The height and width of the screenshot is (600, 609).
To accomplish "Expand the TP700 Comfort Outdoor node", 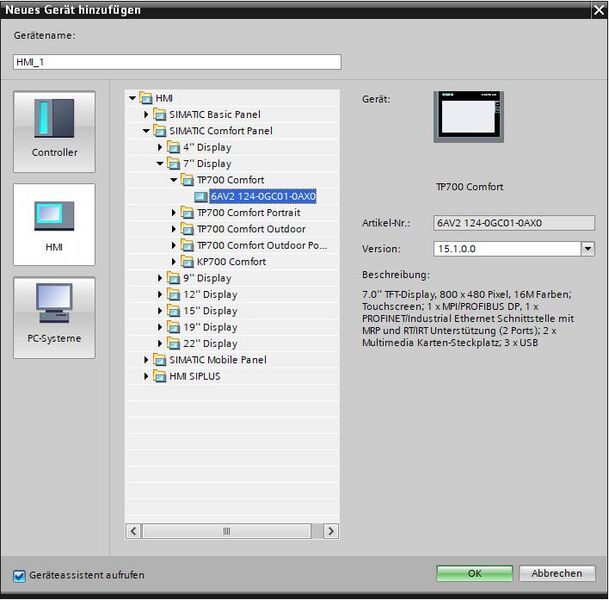I will [x=174, y=229].
